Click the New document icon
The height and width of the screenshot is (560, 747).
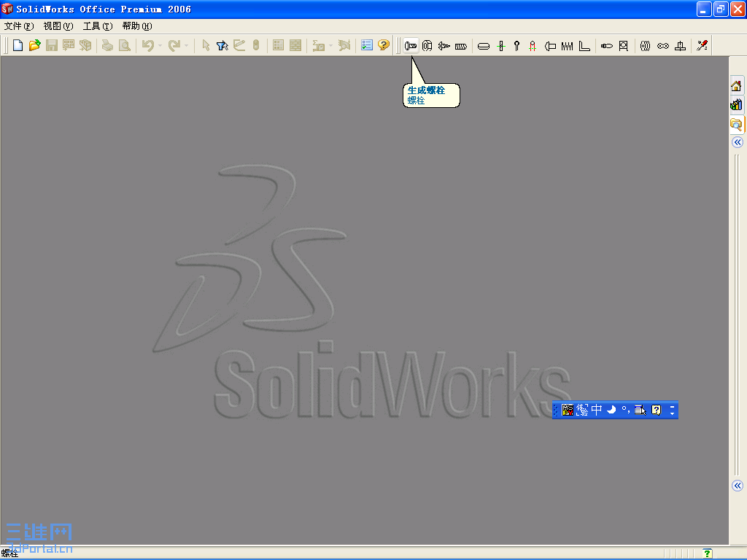click(x=18, y=45)
